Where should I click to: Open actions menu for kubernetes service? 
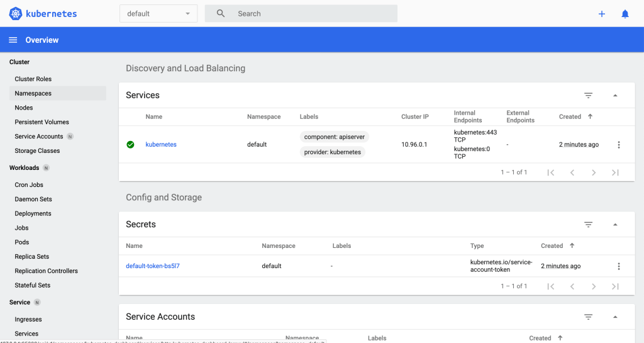618,145
